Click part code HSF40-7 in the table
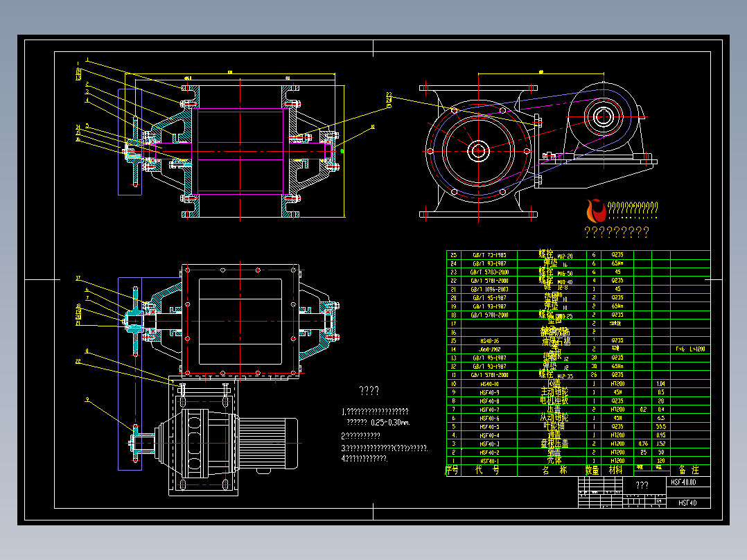The image size is (747, 560). (x=489, y=410)
